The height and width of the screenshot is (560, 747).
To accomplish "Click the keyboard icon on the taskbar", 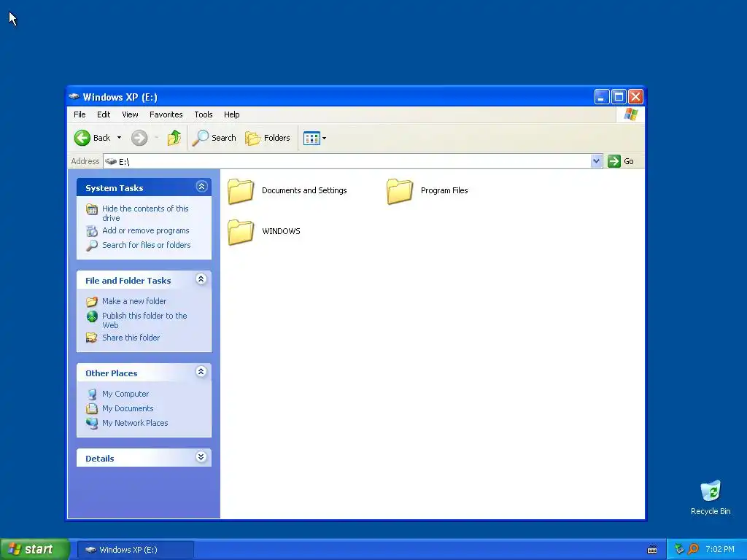I will pyautogui.click(x=652, y=550).
